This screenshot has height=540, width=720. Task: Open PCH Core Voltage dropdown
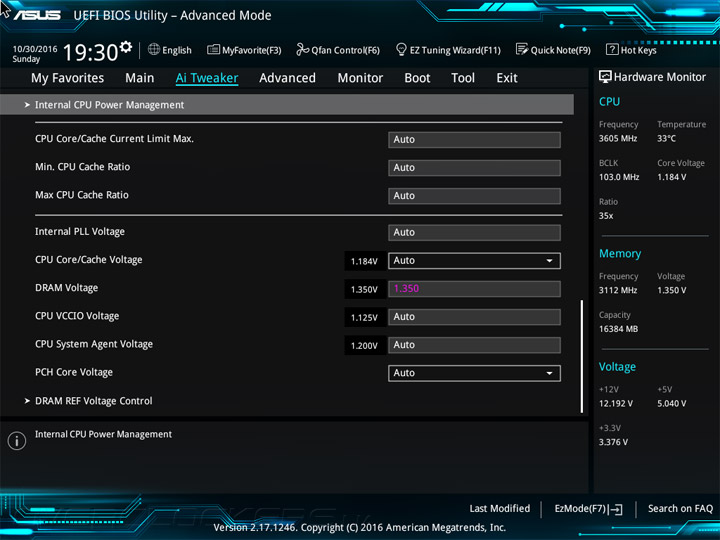[x=474, y=373]
